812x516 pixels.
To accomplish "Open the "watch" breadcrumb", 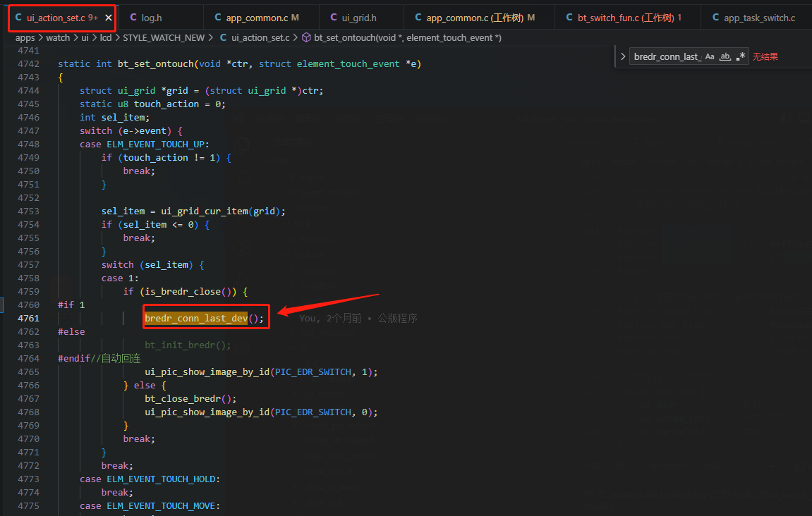I will click(x=58, y=38).
